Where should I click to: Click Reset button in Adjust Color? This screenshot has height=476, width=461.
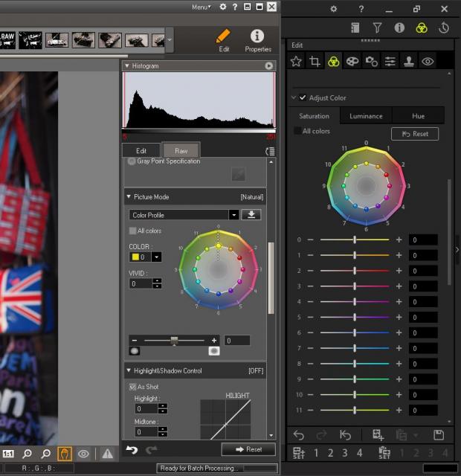pos(414,134)
